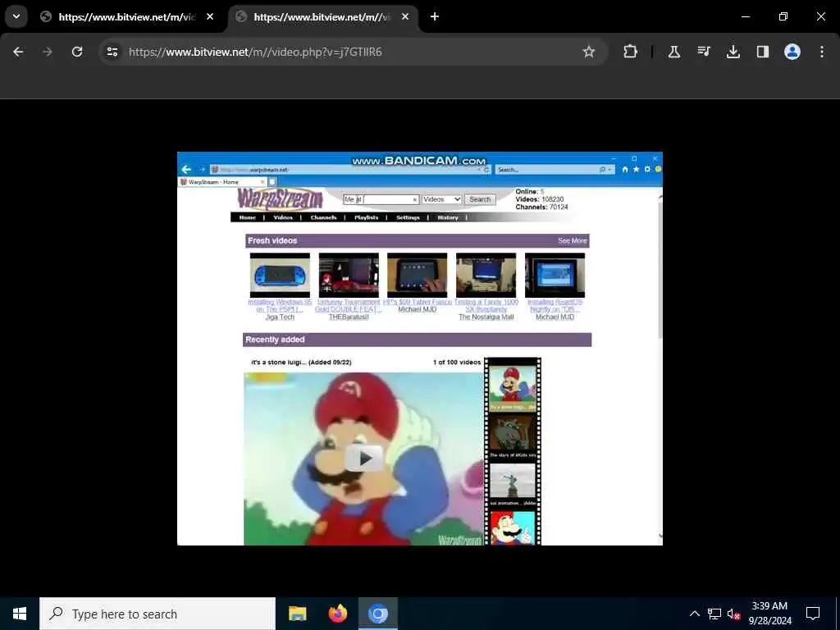Open Chrome three-dot menu
This screenshot has width=840, height=630.
[822, 52]
